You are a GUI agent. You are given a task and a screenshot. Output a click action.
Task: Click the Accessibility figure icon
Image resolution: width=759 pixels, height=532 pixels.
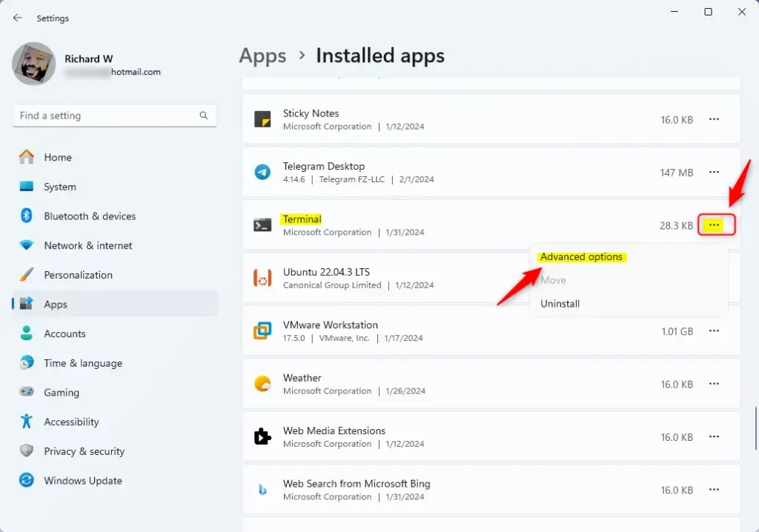tap(27, 421)
